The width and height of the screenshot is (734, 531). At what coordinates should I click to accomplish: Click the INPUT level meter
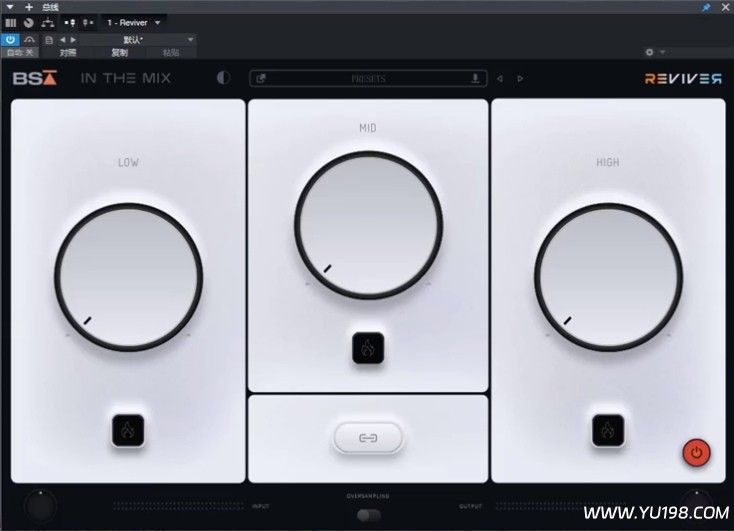tap(178, 506)
